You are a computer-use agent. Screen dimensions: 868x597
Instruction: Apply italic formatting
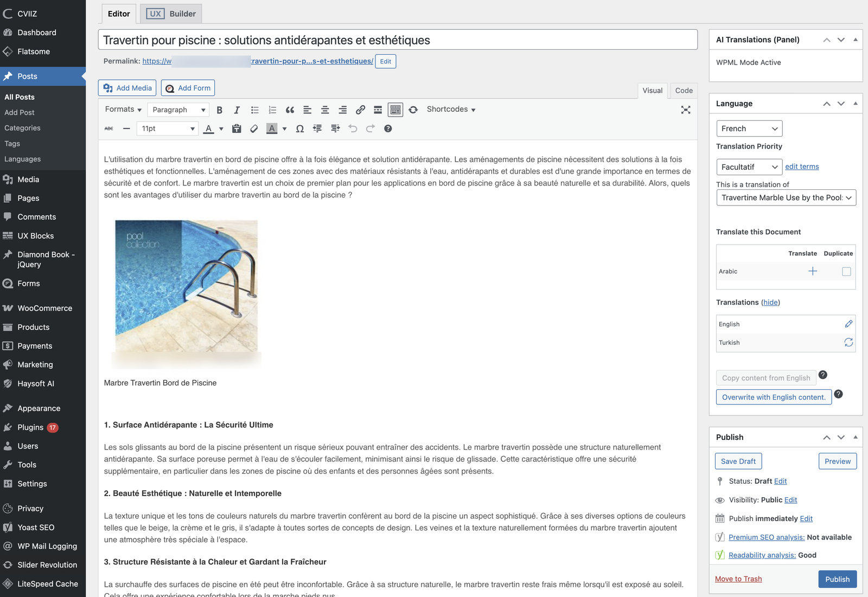point(237,110)
